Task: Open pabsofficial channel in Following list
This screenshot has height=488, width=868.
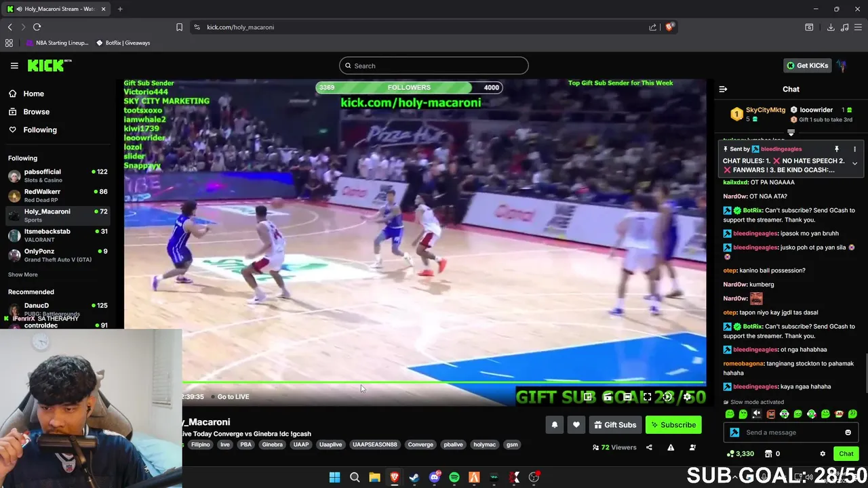Action: [x=58, y=176]
